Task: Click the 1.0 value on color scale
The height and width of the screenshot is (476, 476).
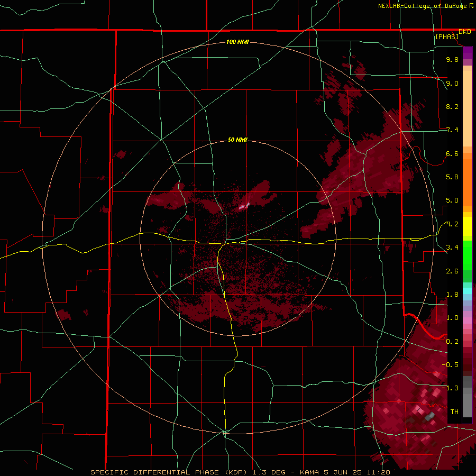Action: 452,318
